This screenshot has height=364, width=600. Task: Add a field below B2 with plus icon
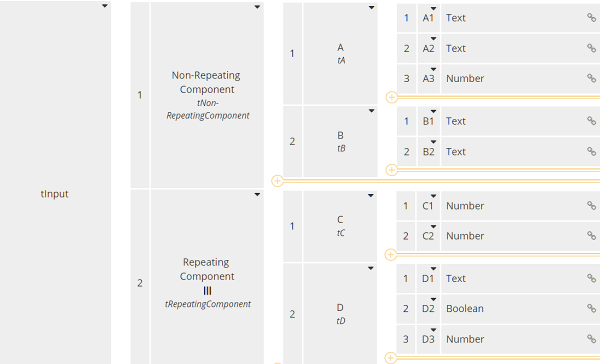tap(391, 170)
